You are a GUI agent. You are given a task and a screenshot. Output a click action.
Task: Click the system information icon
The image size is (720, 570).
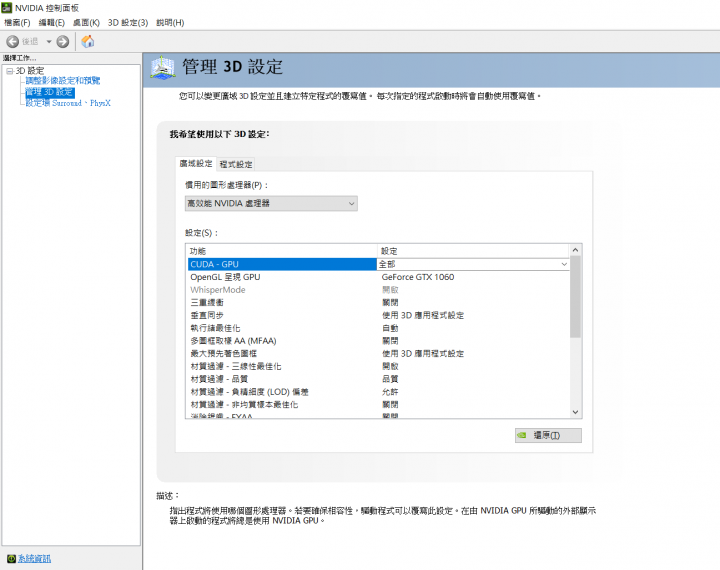(11, 559)
